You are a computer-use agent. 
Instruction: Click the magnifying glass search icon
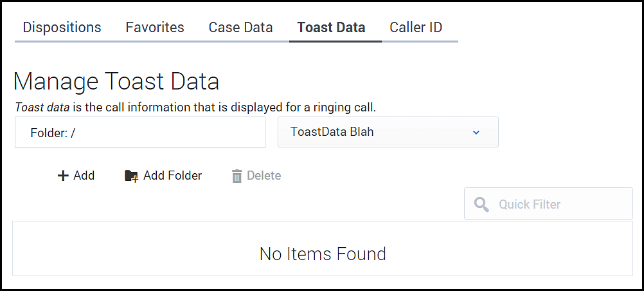point(481,204)
